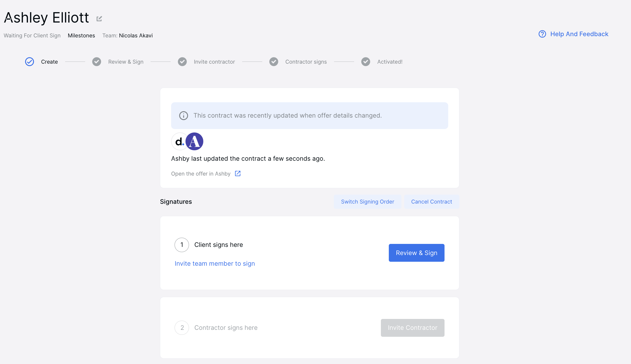631x364 pixels.
Task: Click the number 2 circle for contractor signature
Action: [x=182, y=328]
